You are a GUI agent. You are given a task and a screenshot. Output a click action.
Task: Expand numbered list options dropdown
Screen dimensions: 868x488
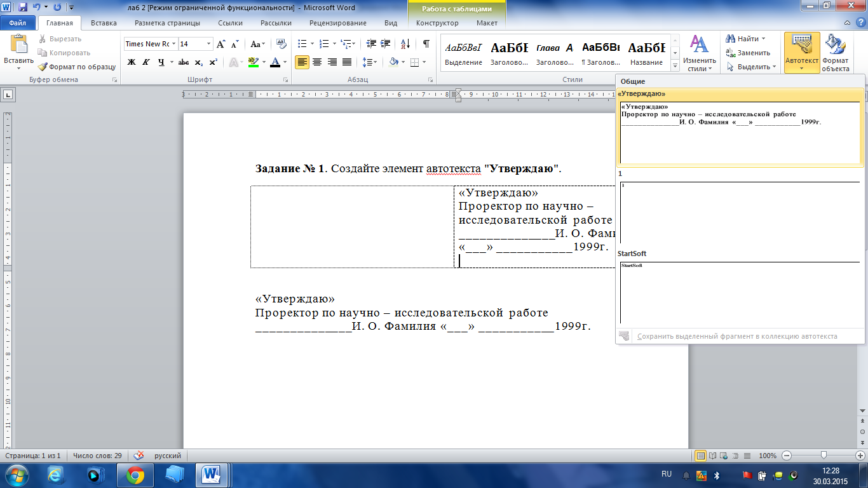(x=334, y=44)
